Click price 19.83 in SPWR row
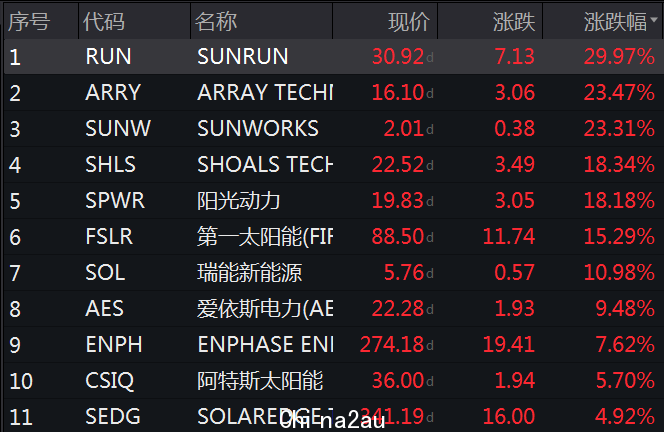This screenshot has width=664, height=432. 398,200
